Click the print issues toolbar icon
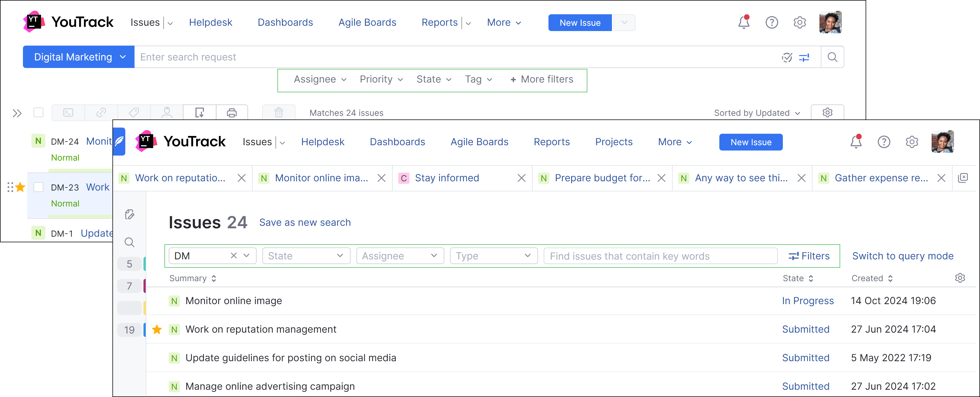980x397 pixels. (232, 113)
